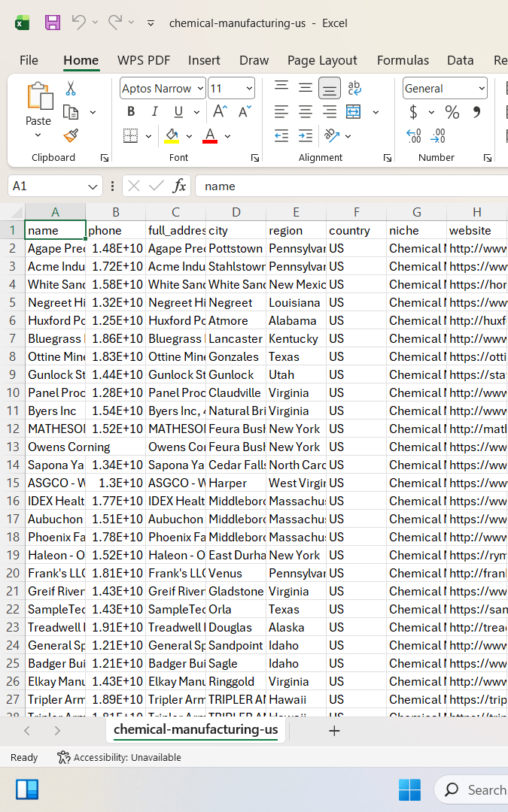The height and width of the screenshot is (812, 508).
Task: Click the Redo arrow icon
Action: point(115,23)
